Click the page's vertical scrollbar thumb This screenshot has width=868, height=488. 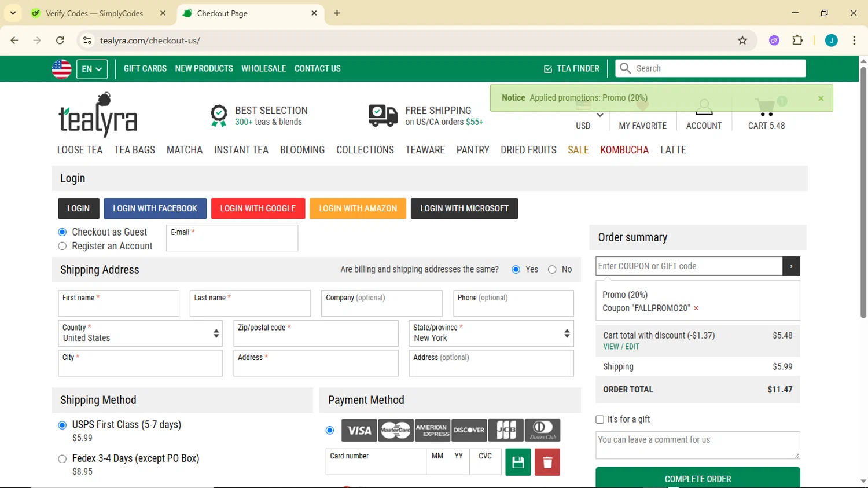click(863, 193)
